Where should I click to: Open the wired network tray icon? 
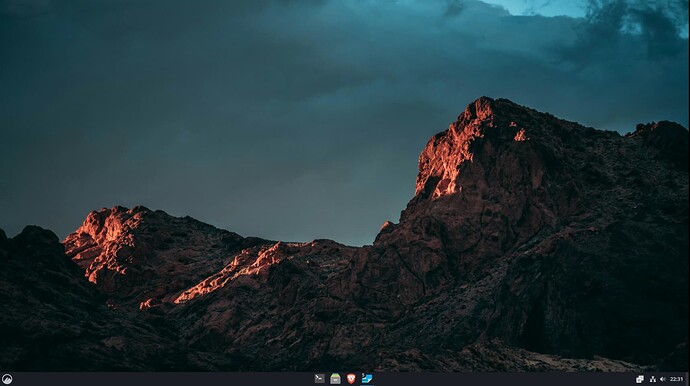click(x=653, y=379)
